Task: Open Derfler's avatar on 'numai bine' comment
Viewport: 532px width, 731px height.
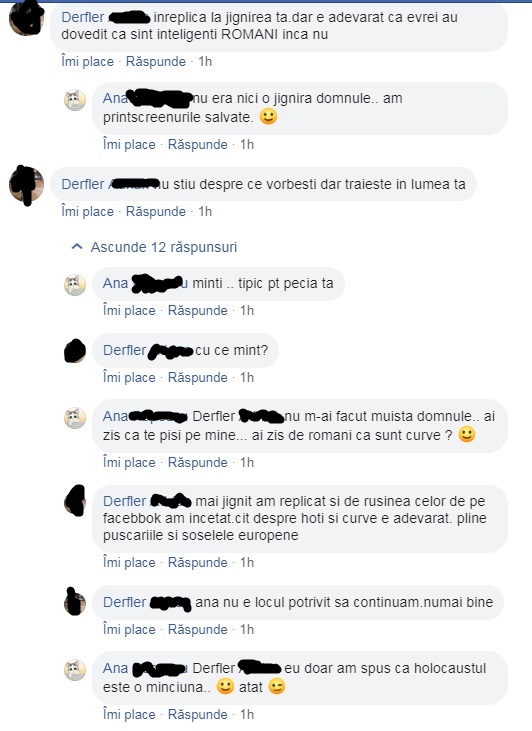Action: click(75, 602)
